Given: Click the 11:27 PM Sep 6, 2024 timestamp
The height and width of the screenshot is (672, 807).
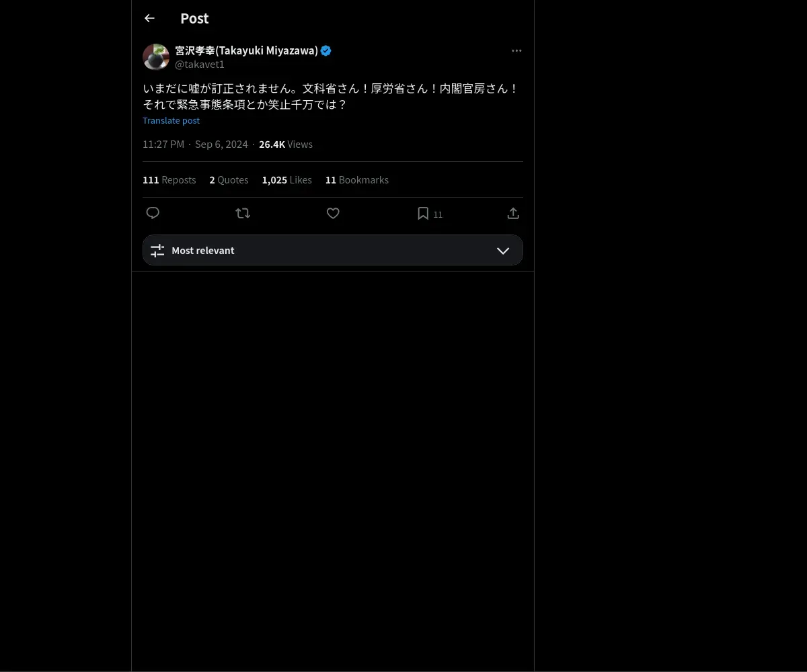Looking at the screenshot, I should point(195,144).
